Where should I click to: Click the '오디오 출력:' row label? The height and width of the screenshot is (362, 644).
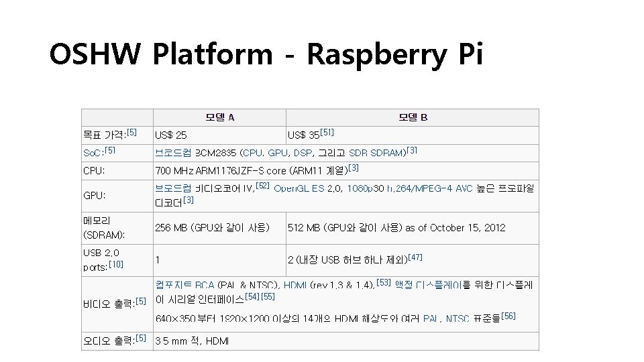coord(109,341)
